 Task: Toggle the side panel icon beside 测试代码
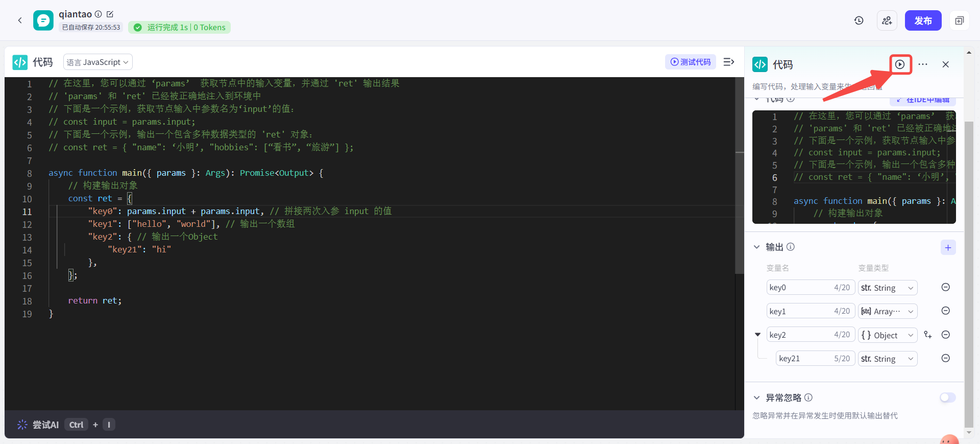click(729, 62)
